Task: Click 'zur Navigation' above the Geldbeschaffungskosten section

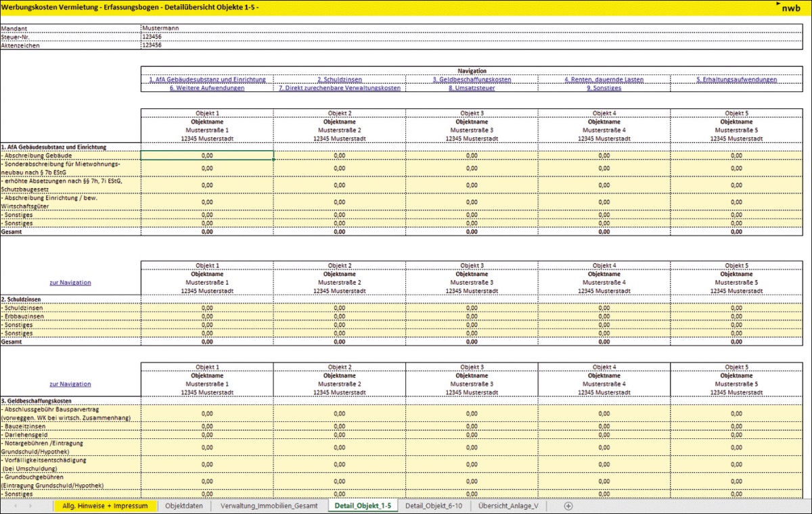Action: pos(70,384)
